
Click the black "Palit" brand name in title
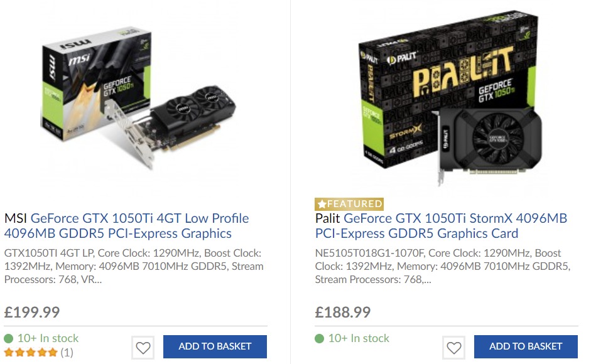click(328, 218)
